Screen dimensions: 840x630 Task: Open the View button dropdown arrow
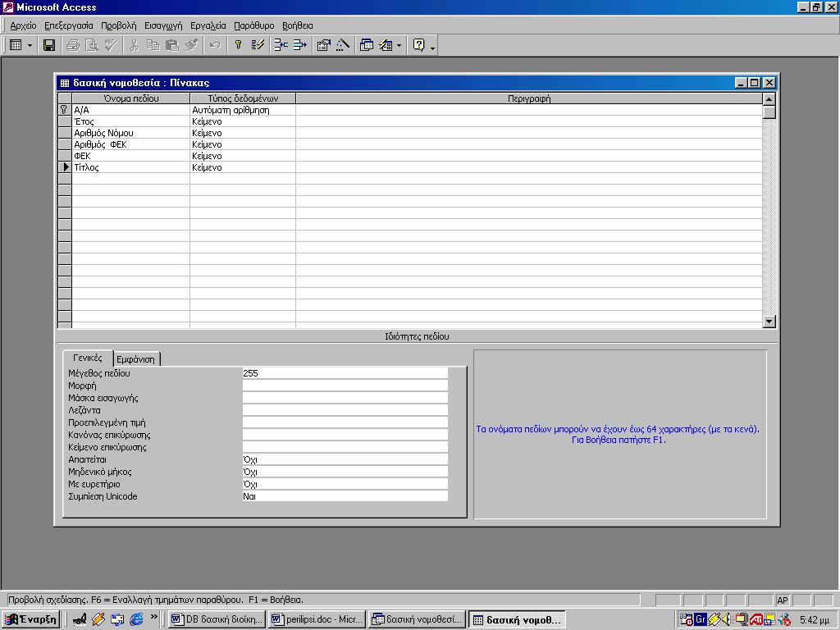(x=30, y=46)
